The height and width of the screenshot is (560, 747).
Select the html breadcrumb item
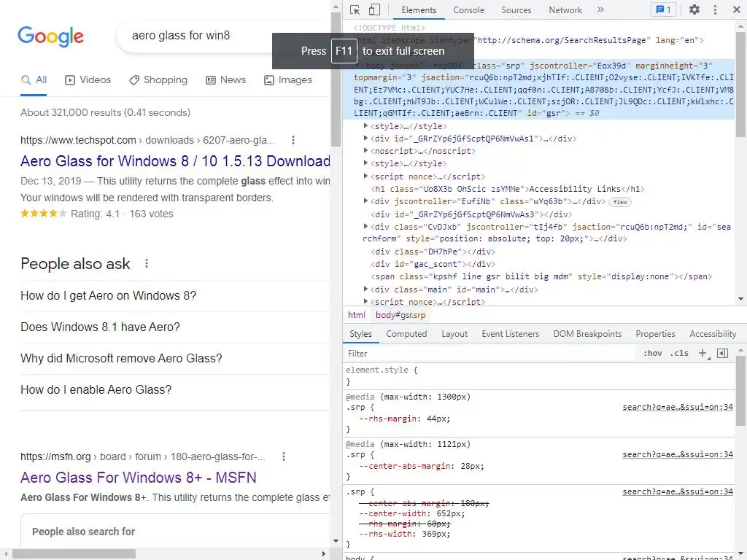pos(356,315)
